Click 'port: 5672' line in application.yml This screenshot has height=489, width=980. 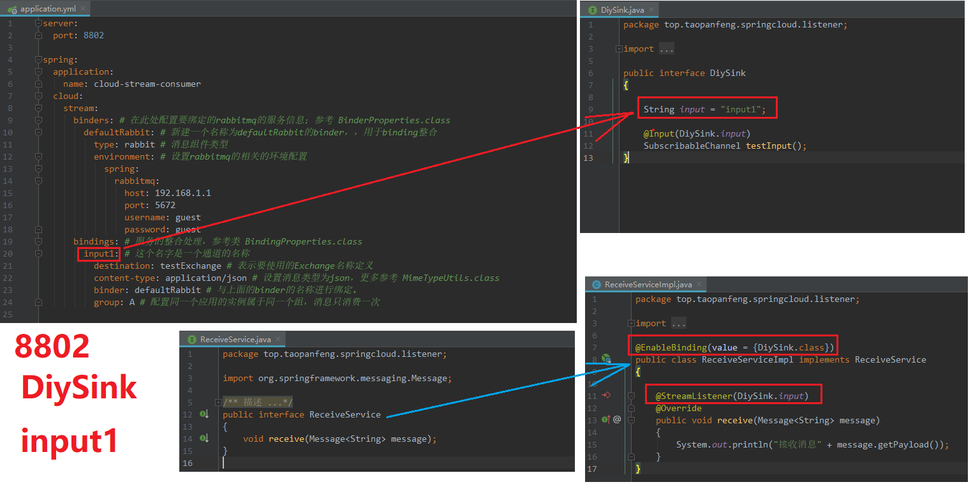150,206
